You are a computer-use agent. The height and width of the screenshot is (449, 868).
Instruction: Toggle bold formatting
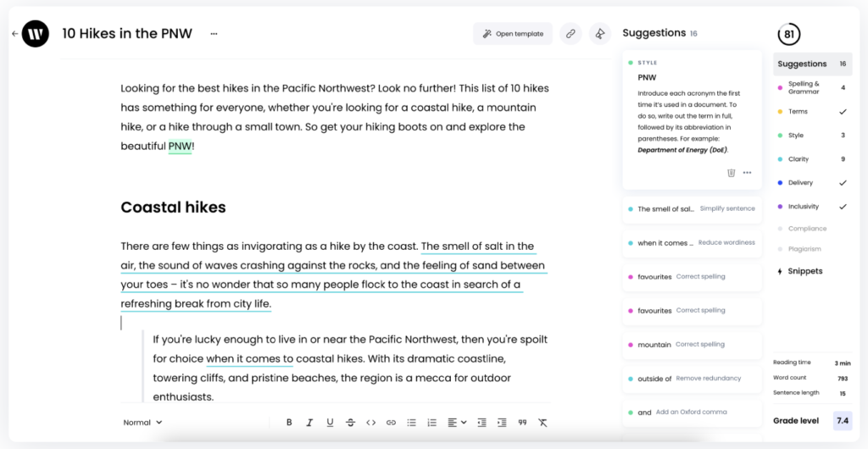tap(289, 423)
